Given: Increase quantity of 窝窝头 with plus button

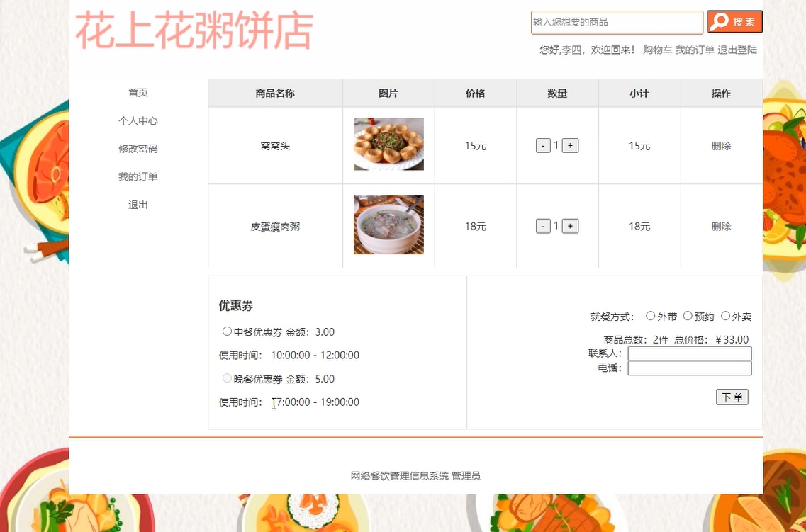Looking at the screenshot, I should tap(570, 146).
